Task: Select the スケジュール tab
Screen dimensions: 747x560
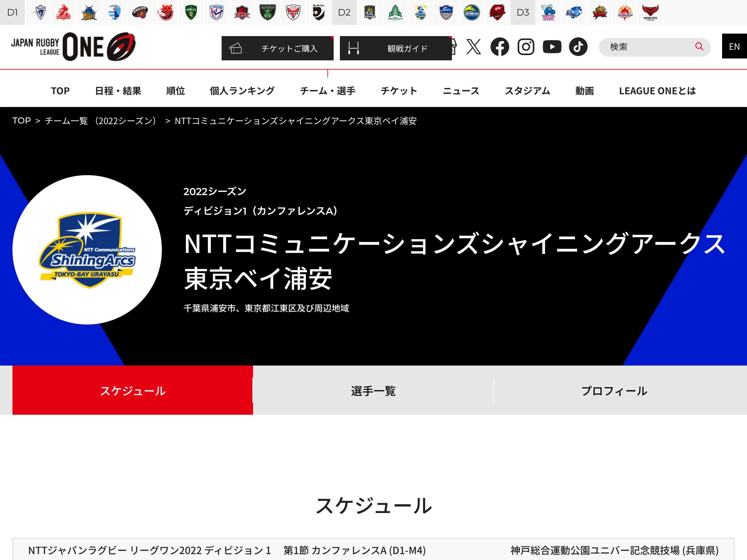Action: point(133,390)
